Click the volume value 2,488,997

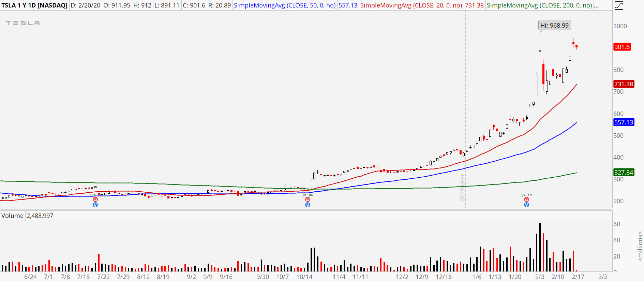40,216
